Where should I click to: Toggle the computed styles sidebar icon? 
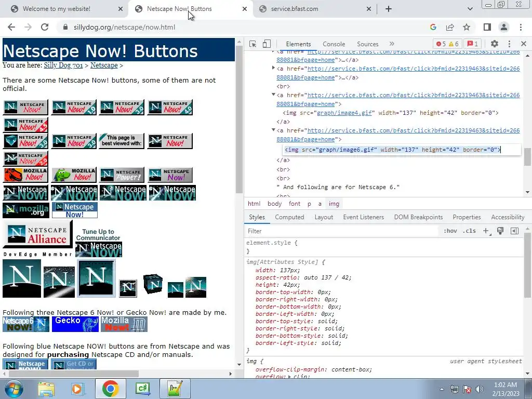[x=514, y=231]
